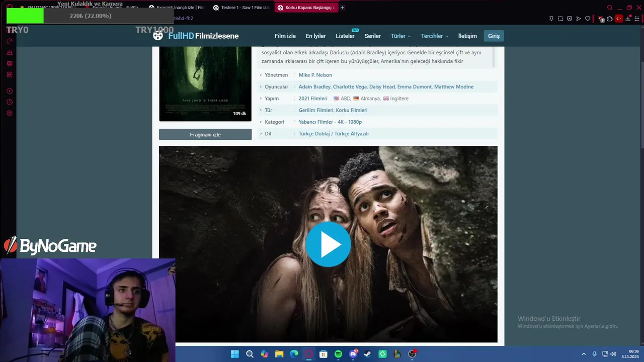The width and height of the screenshot is (644, 362).
Task: Open the Korku Filmleri genre link
Action: [352, 110]
